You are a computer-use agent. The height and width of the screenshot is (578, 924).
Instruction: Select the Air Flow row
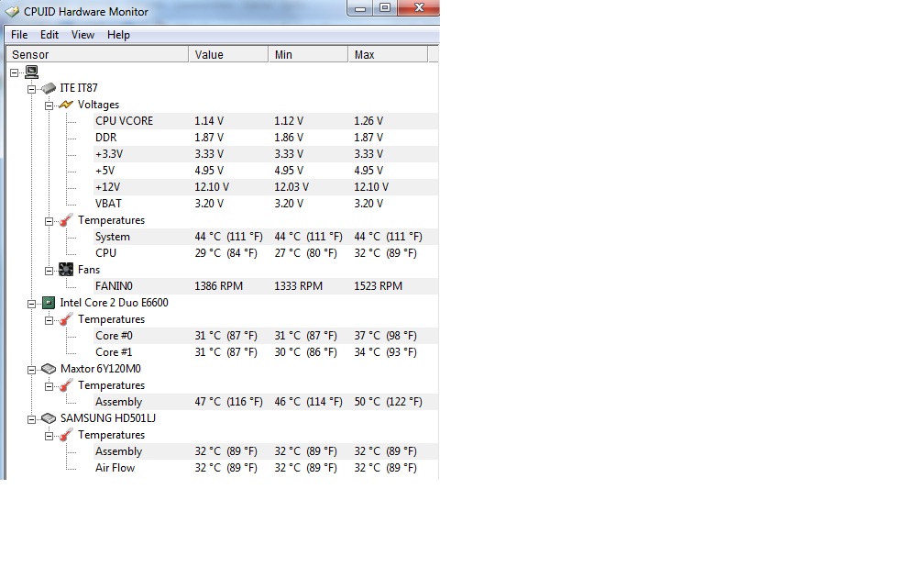click(266, 468)
